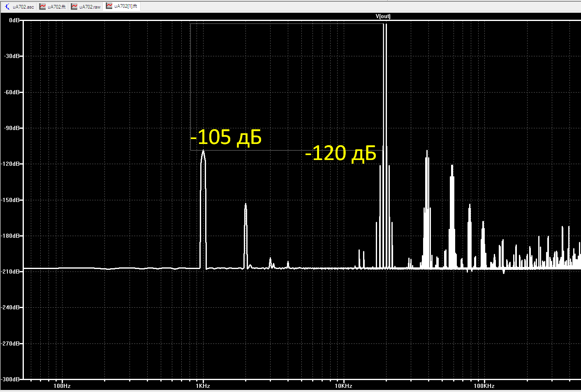Open the uA702.fft tab

pos(53,7)
